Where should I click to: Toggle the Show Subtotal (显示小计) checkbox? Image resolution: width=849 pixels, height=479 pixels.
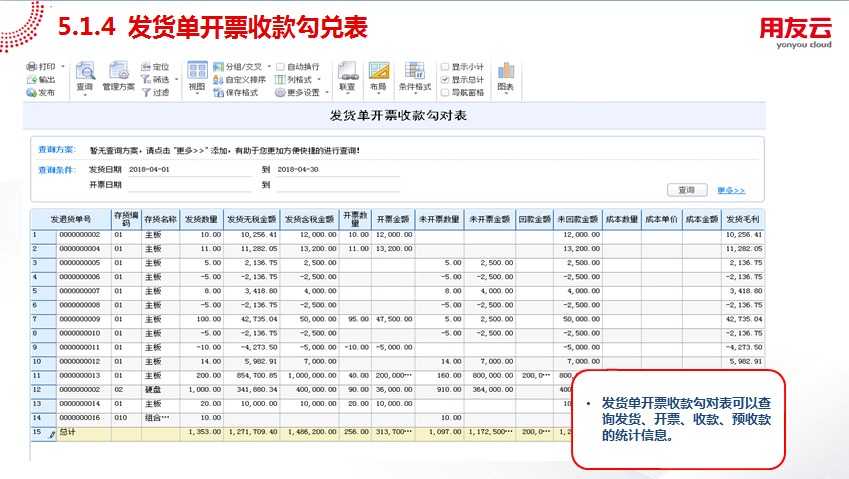(x=445, y=66)
